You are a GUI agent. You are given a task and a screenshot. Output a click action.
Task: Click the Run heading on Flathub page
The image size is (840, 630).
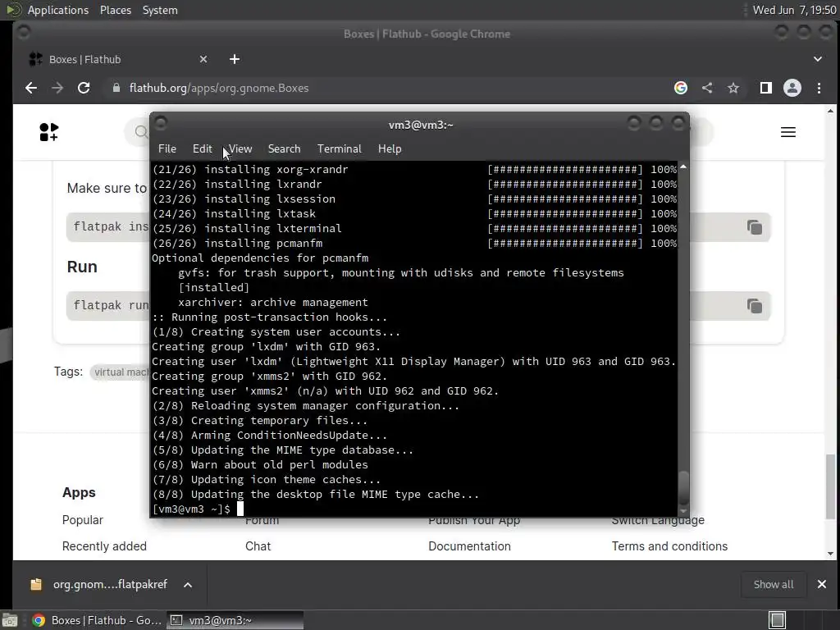coord(82,267)
